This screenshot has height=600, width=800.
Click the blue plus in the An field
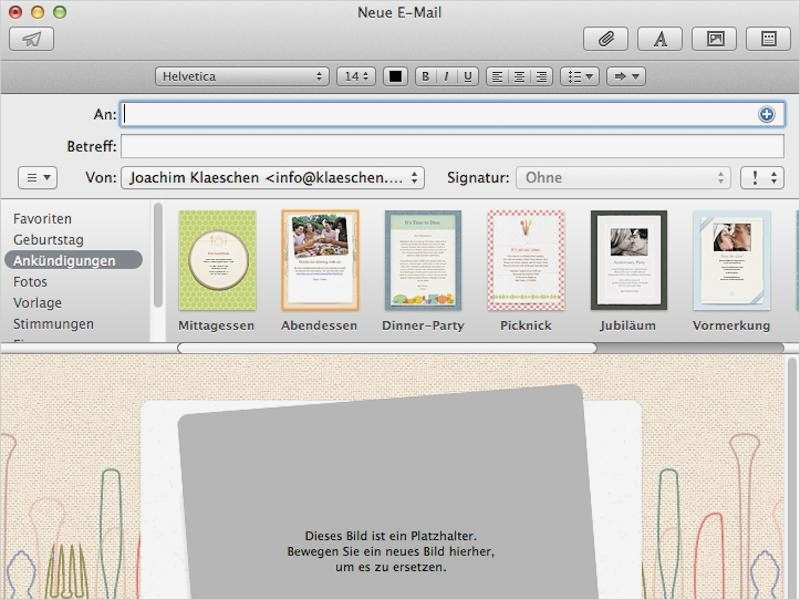click(765, 114)
